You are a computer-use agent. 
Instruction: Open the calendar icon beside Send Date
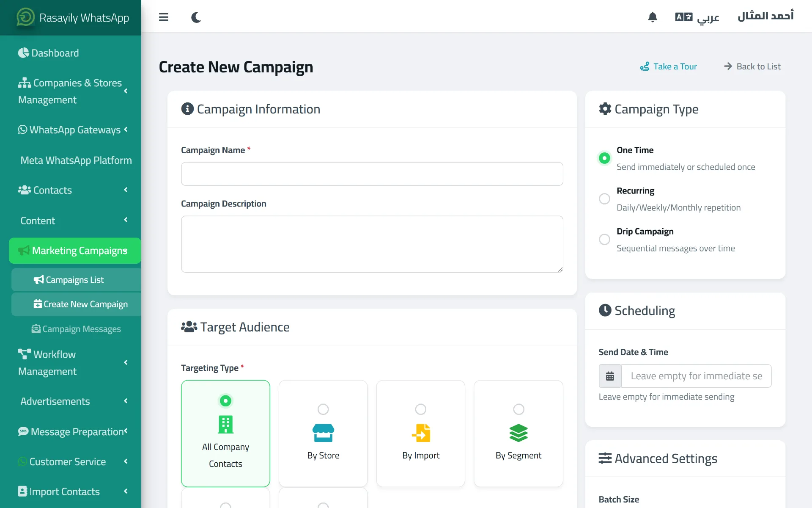610,376
